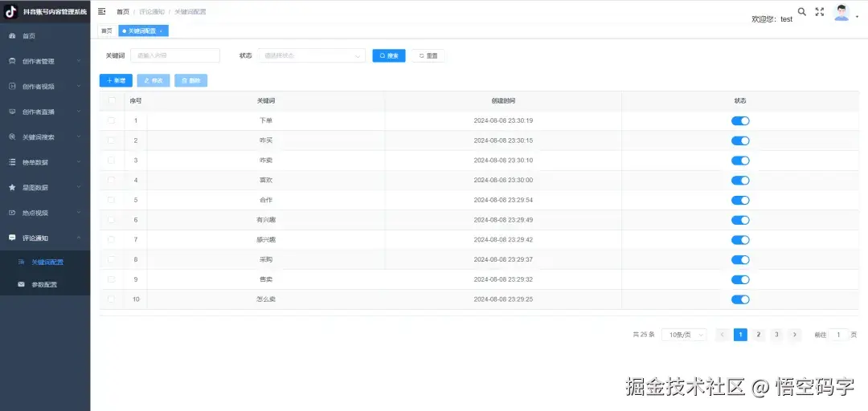The height and width of the screenshot is (411, 868).
Task: Expand 创作者视频 using its chevron
Action: (x=79, y=86)
